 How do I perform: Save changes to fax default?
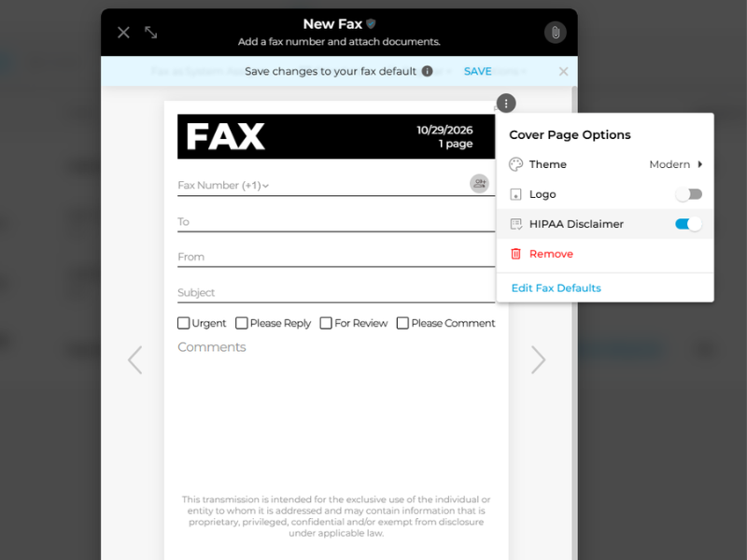477,72
